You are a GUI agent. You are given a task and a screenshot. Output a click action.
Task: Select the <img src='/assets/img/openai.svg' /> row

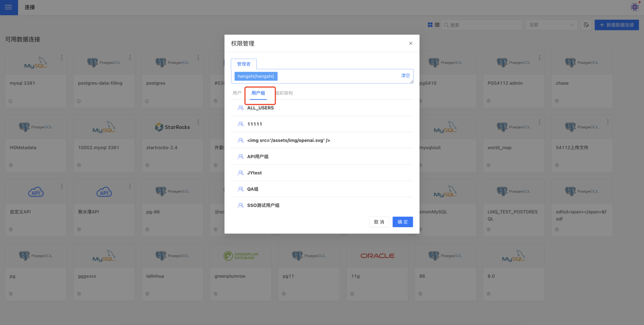pyautogui.click(x=322, y=140)
